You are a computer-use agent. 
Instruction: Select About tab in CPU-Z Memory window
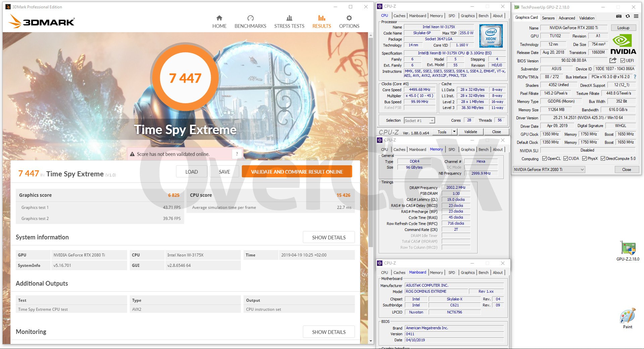point(497,150)
